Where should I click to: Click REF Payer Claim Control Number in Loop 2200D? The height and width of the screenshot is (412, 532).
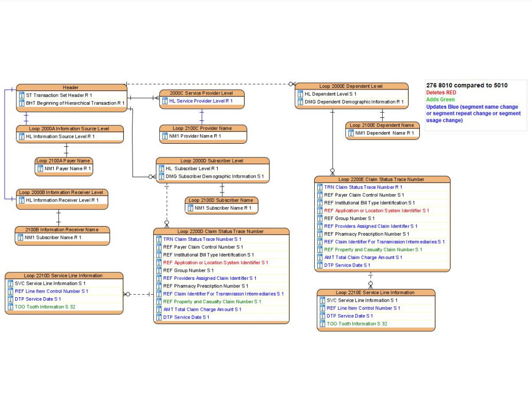[203, 247]
